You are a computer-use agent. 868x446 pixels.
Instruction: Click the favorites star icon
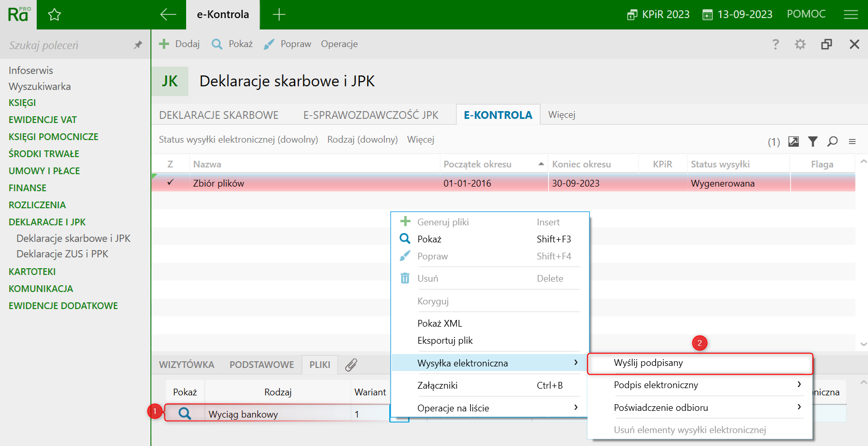(x=54, y=14)
